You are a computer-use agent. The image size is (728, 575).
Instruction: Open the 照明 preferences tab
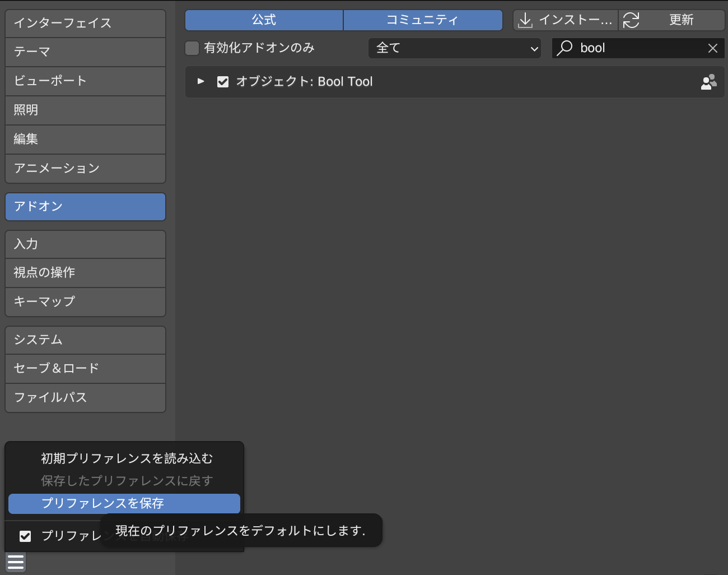(85, 110)
